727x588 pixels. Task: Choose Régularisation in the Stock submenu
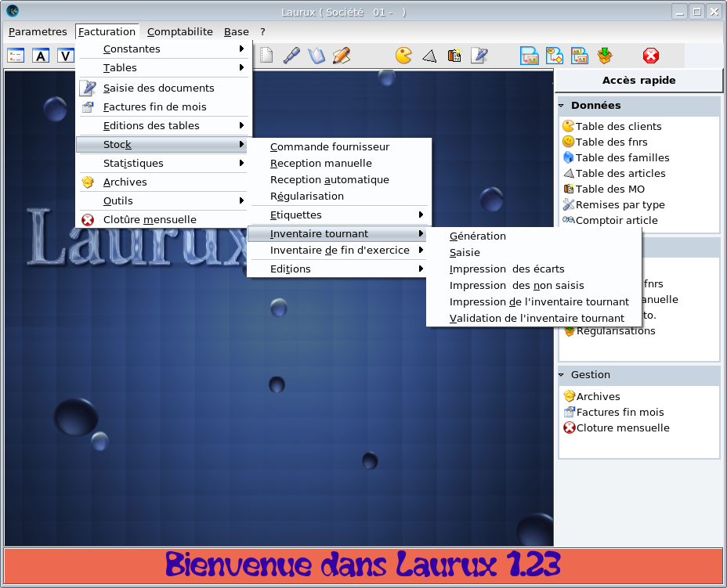coord(339,196)
